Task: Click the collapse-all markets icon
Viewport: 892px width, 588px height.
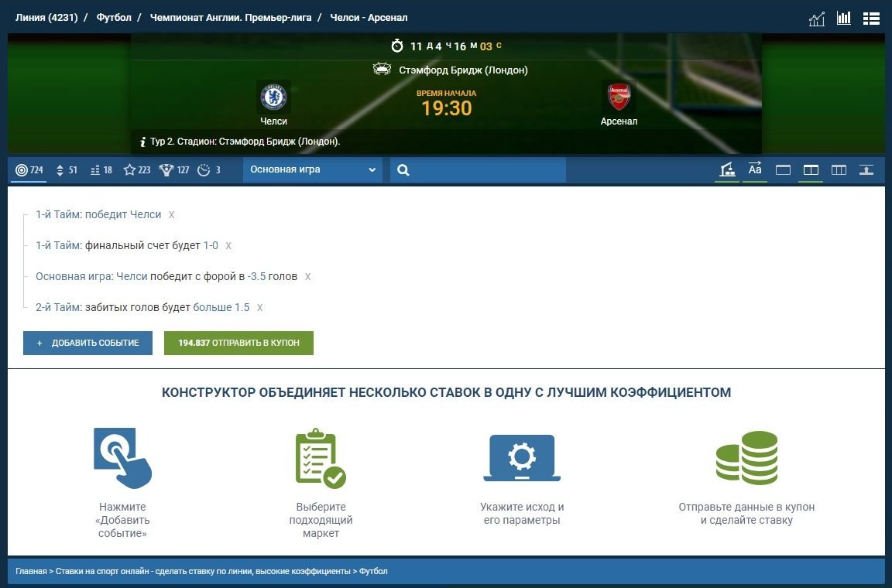Action: (866, 170)
